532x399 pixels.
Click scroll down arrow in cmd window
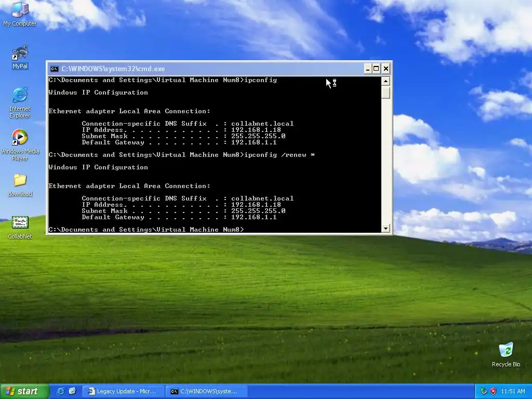(x=385, y=229)
